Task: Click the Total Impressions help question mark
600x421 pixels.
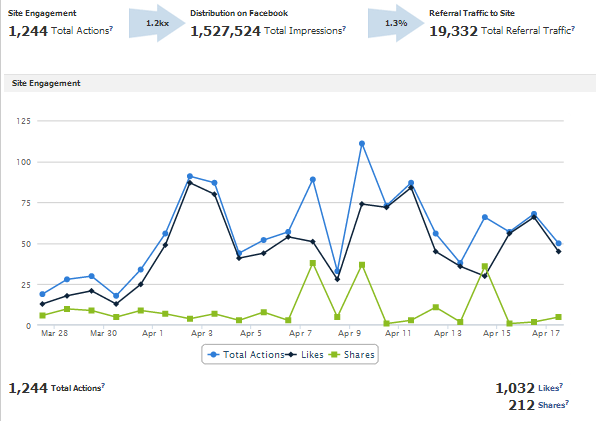Action: [x=344, y=28]
